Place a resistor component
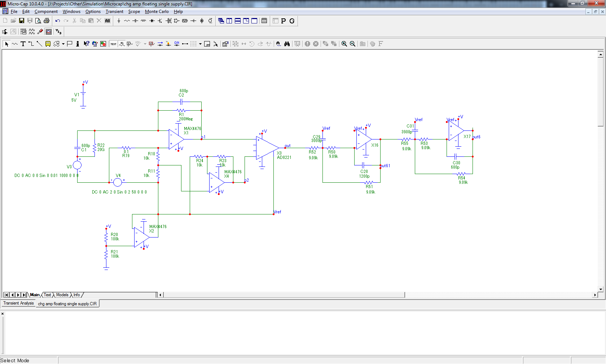Screen dimensions: 606x364 127,21
